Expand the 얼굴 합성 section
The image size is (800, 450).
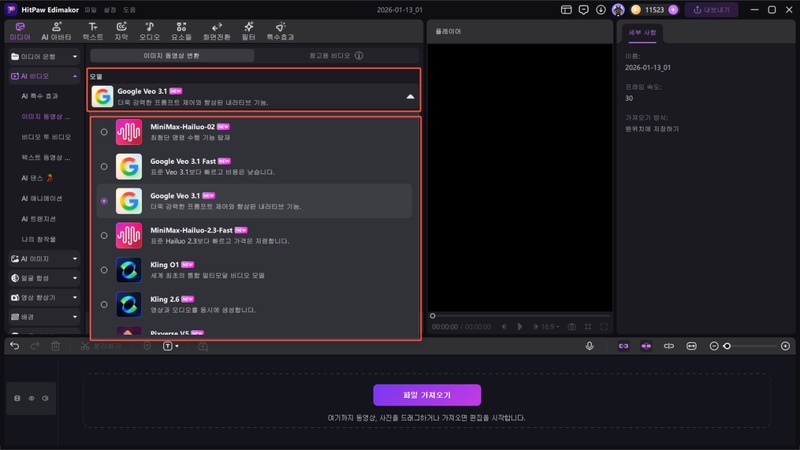click(x=74, y=278)
